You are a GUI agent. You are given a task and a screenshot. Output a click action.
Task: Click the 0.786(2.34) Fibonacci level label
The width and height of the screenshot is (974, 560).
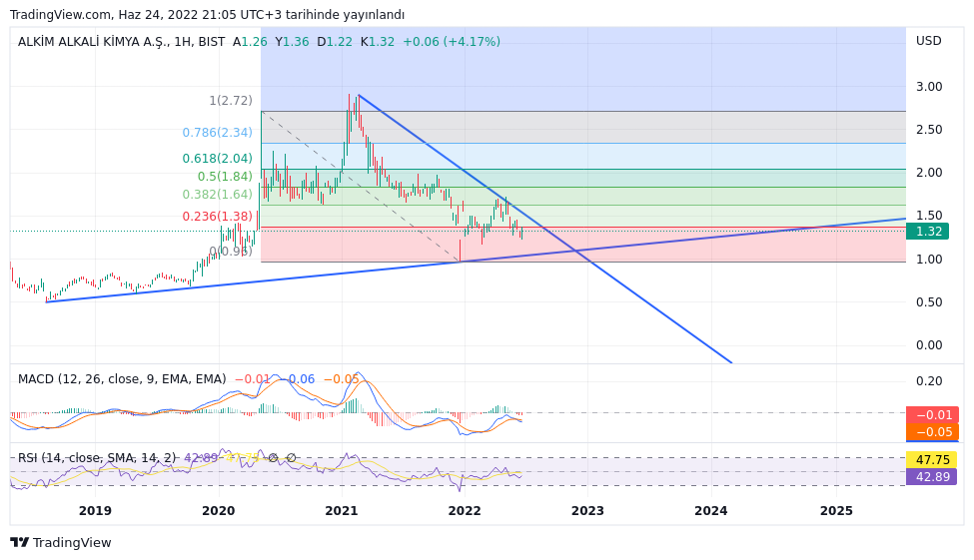(218, 133)
